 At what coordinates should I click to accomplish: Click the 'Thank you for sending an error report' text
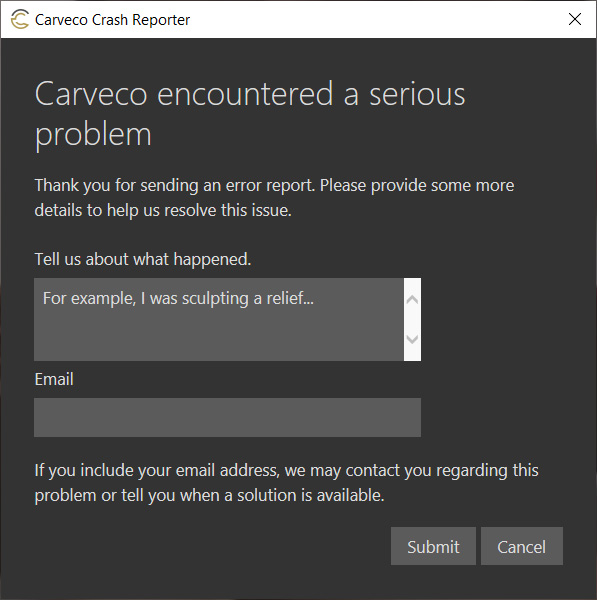tap(274, 198)
